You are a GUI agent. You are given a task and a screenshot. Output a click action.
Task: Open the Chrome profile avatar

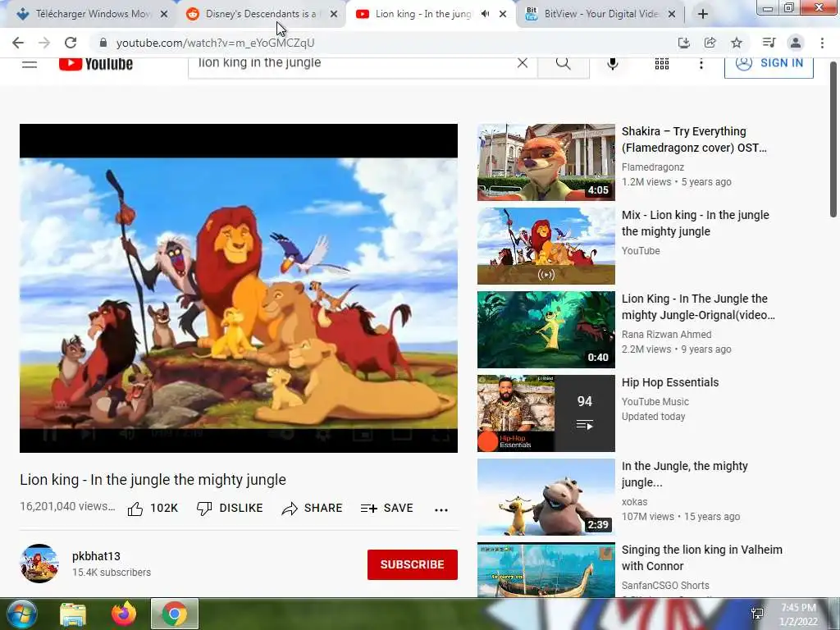point(796,43)
